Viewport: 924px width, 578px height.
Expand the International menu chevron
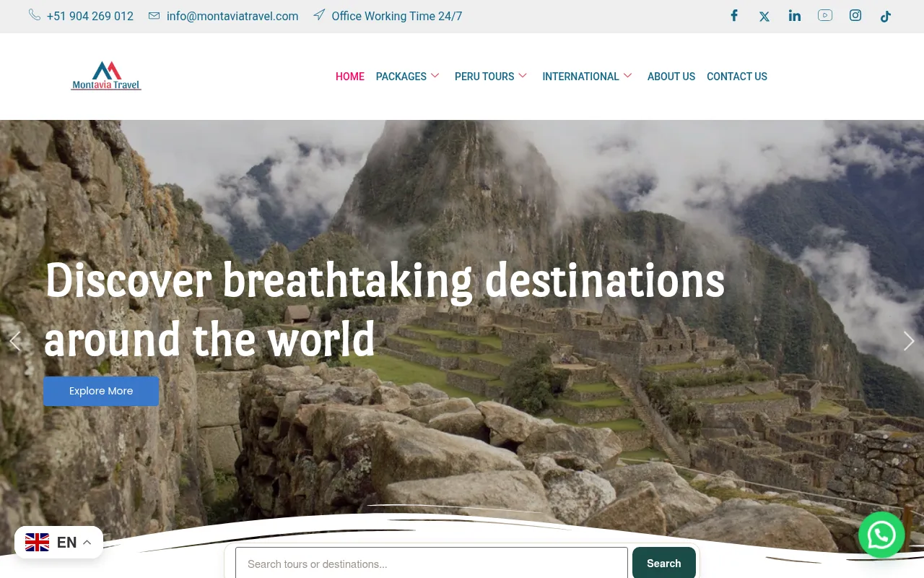pos(628,76)
